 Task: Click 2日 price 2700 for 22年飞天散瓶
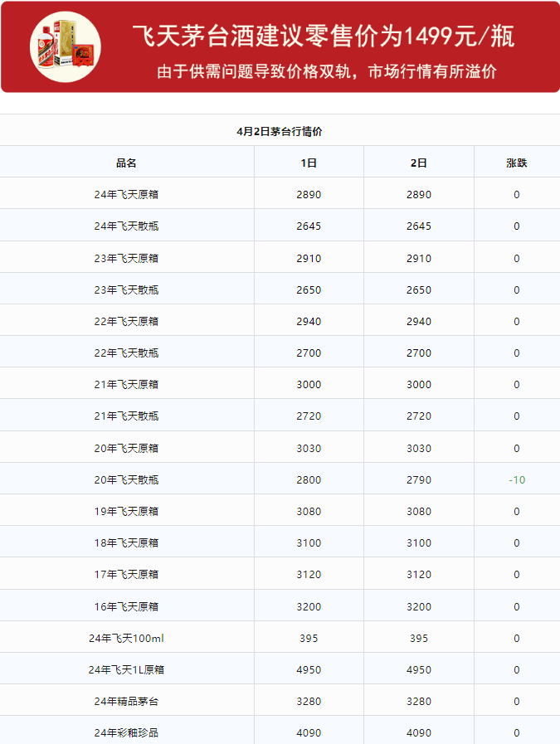(419, 353)
